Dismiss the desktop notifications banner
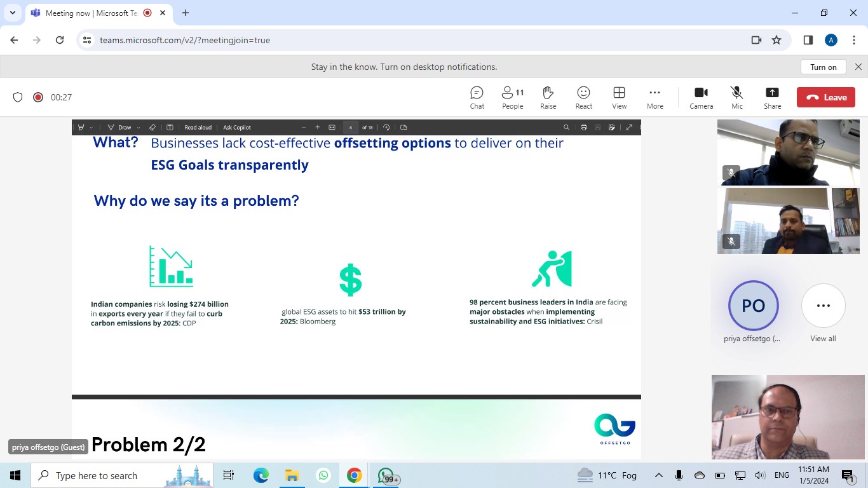Image resolution: width=868 pixels, height=488 pixels. tap(858, 67)
